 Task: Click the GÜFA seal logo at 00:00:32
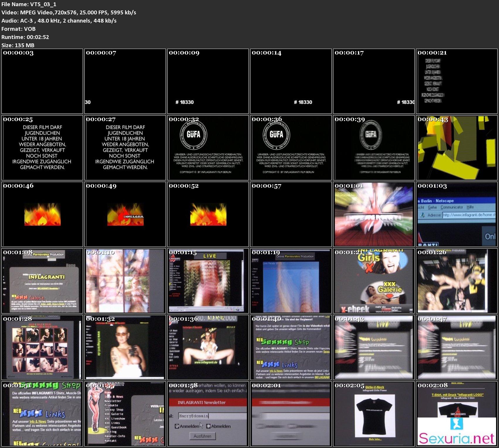[193, 134]
